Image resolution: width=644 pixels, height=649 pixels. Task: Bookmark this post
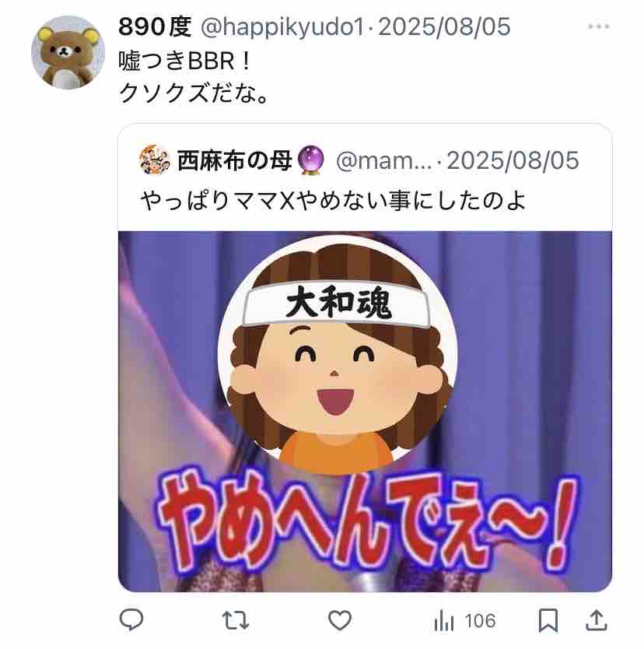[548, 620]
